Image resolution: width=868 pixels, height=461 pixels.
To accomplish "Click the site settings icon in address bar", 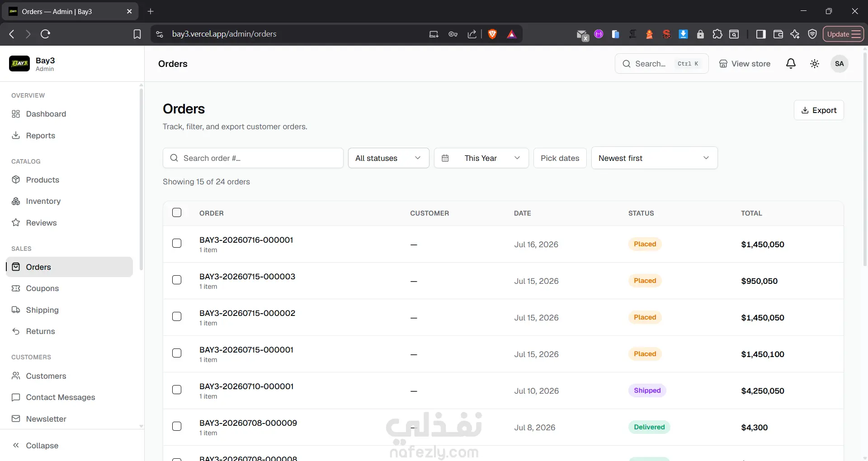I will pyautogui.click(x=159, y=34).
